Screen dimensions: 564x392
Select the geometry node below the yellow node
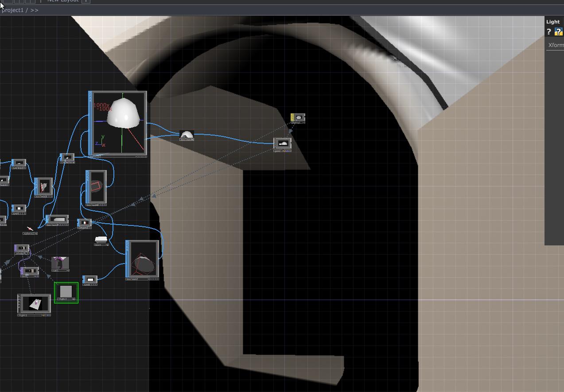[283, 145]
